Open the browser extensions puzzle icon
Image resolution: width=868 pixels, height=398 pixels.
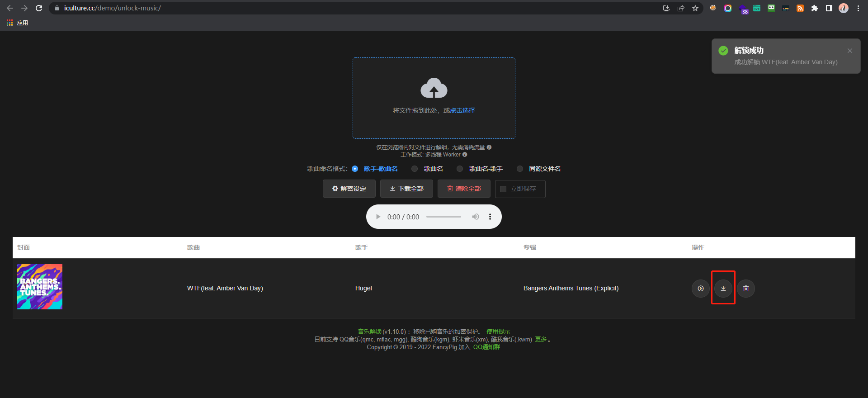[x=815, y=8]
